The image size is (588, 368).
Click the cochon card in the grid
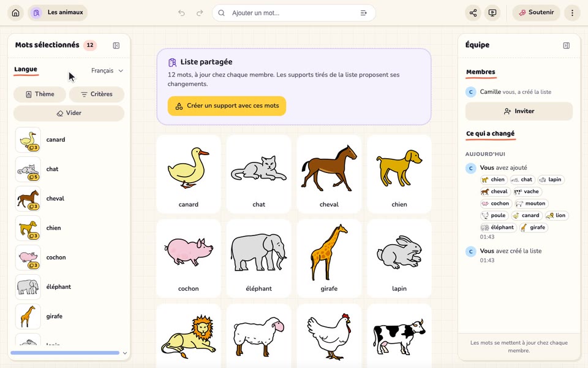(x=188, y=258)
